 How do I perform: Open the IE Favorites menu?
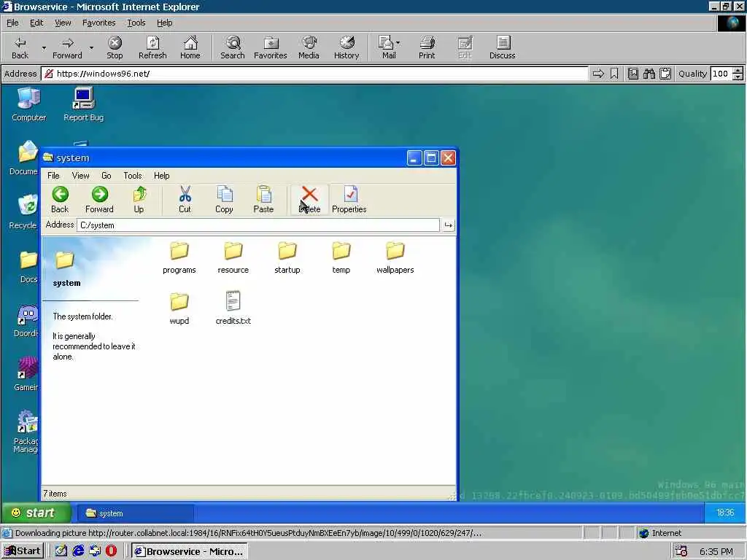click(x=98, y=23)
